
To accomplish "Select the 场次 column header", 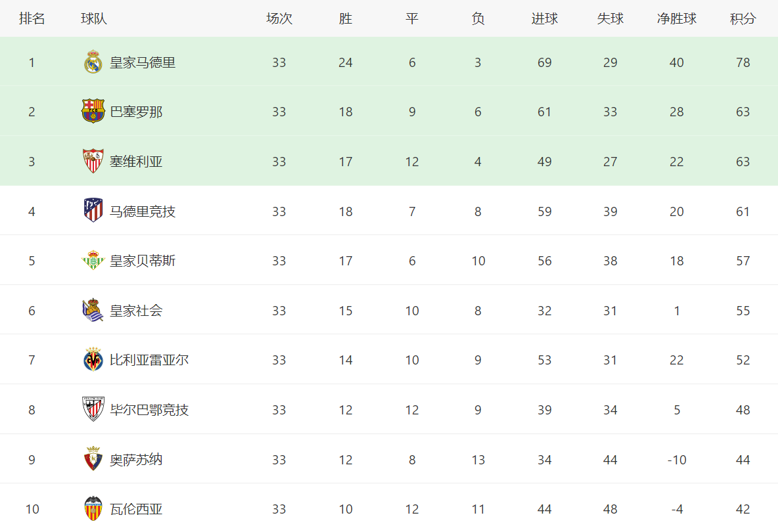I will [279, 19].
